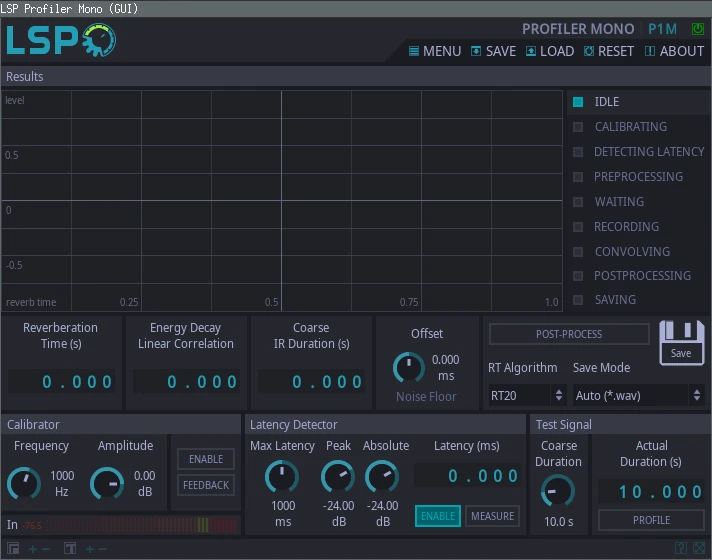Click the Offset knob
Viewport: 712px width, 560px height.
point(409,367)
